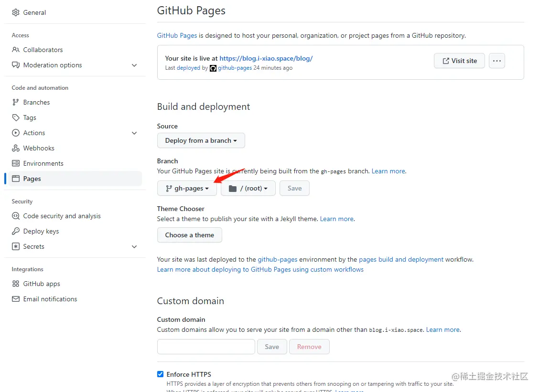Click the Webhooks icon

[x=15, y=148]
